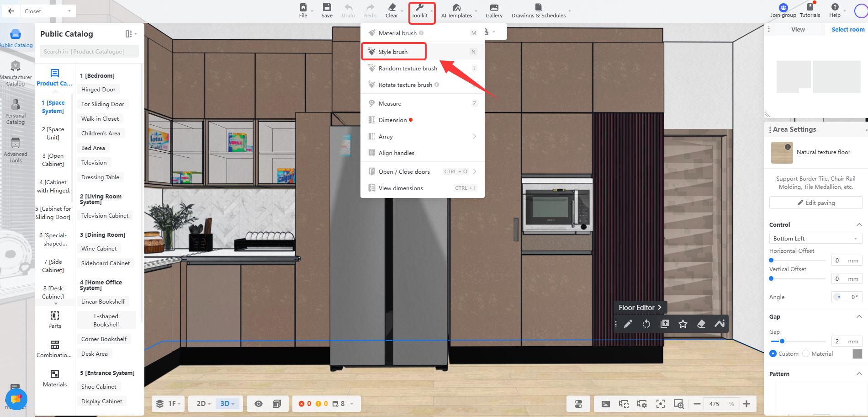Choose Measure in the Toolkit menu
Viewport: 868px width, 417px height.
click(390, 104)
